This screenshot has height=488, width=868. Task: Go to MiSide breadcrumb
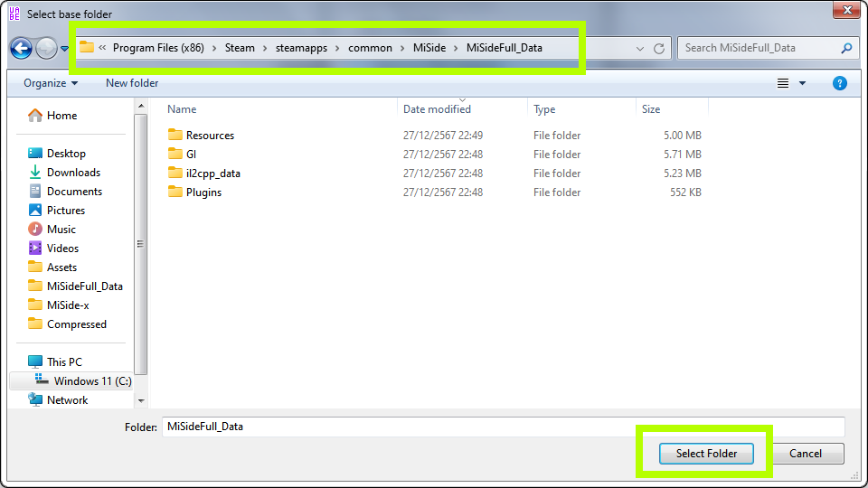click(429, 48)
